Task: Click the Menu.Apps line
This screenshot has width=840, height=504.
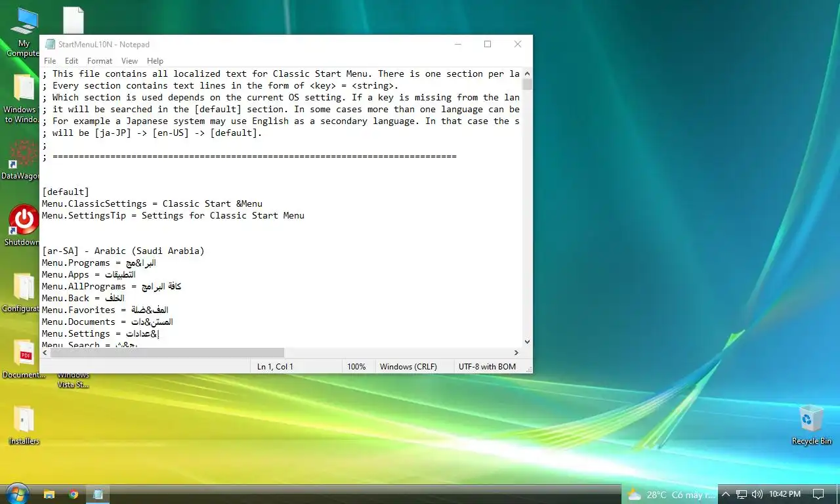Action: tap(89, 274)
